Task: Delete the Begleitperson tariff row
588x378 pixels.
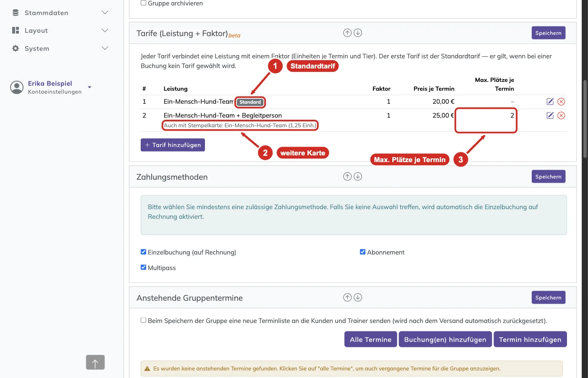Action: (561, 115)
